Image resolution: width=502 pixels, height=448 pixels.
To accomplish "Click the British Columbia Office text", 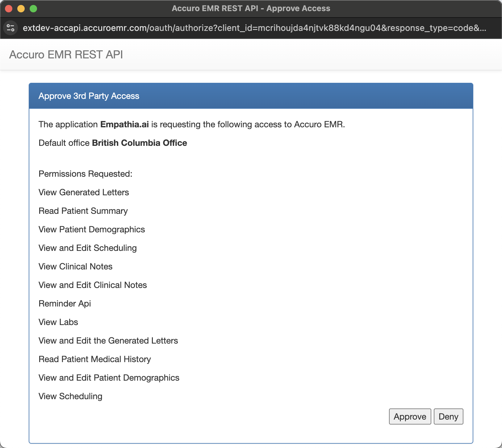I will coord(140,143).
